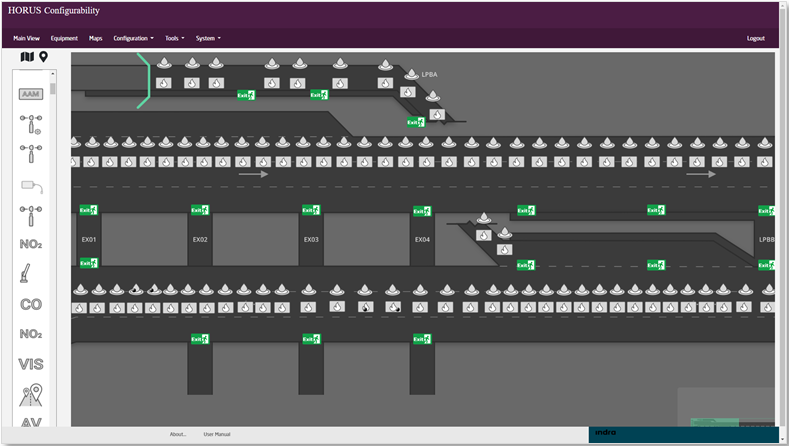Click the exit sign below LPBB label
This screenshot has width=789, height=446.
[x=767, y=265]
